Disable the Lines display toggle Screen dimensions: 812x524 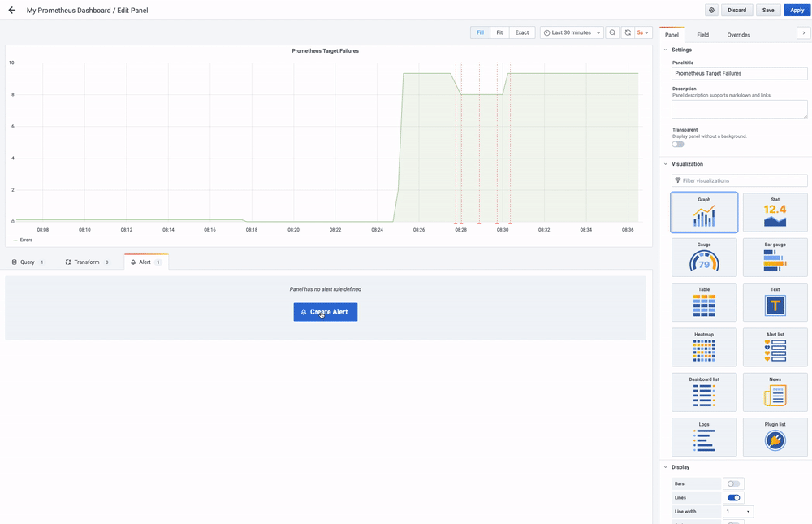pos(733,497)
